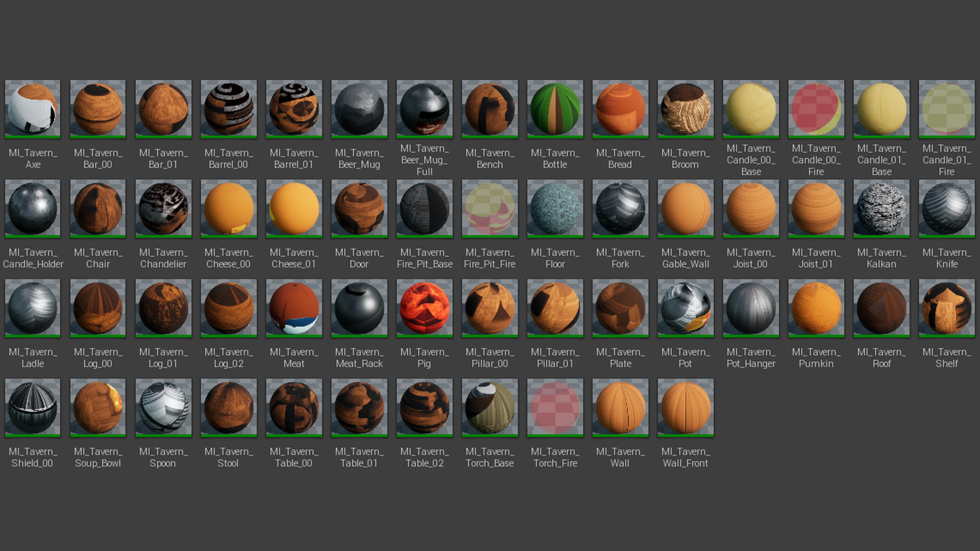Image resolution: width=980 pixels, height=551 pixels.
Task: Select the MI_Tavern_Candle_Holder material
Action: (x=33, y=208)
